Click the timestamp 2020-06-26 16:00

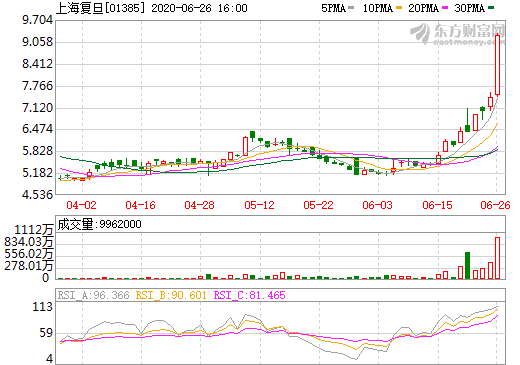tap(199, 8)
